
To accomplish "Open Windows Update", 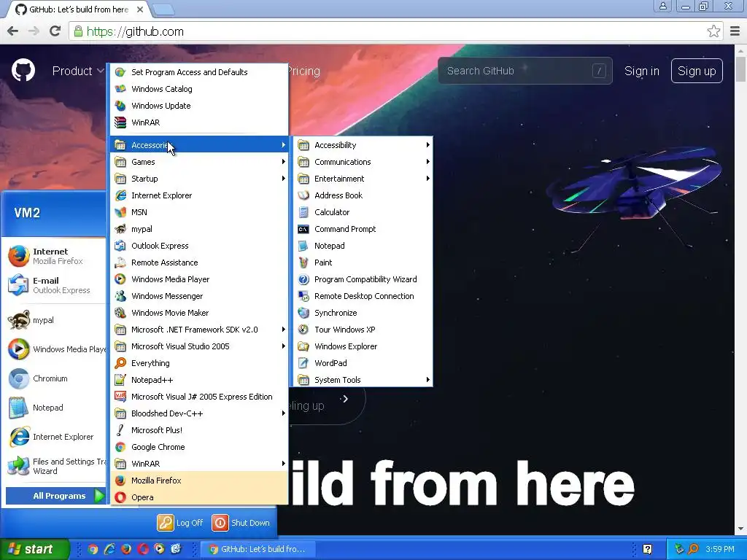I will pyautogui.click(x=199, y=106).
